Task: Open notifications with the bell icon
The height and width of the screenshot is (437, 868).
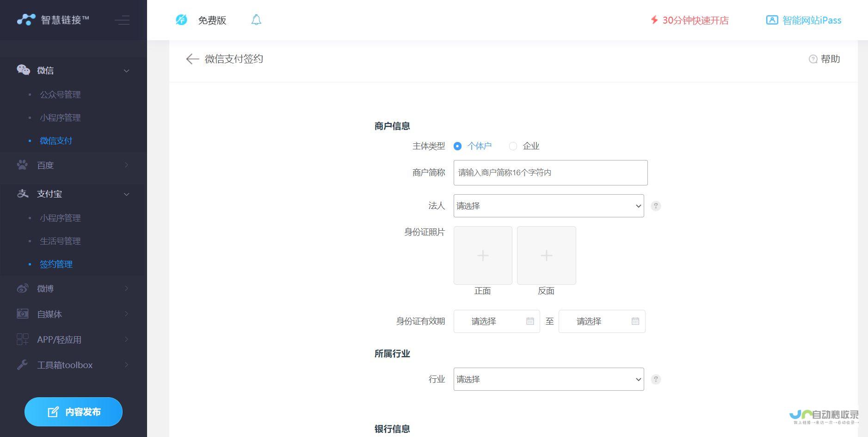Action: (x=256, y=20)
